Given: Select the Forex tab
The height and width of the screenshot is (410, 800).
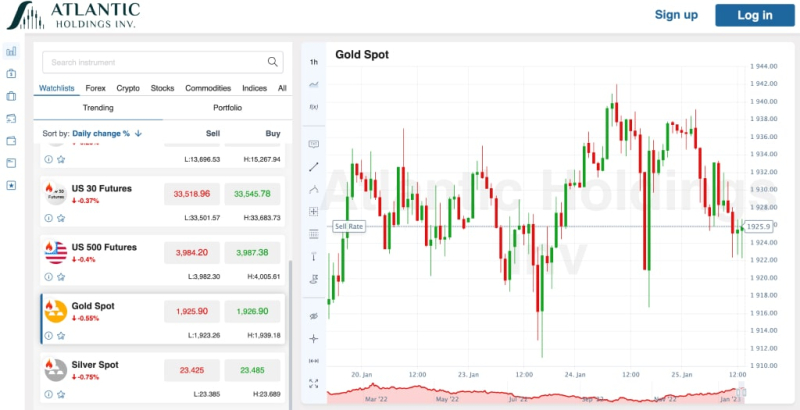Looking at the screenshot, I should [95, 88].
